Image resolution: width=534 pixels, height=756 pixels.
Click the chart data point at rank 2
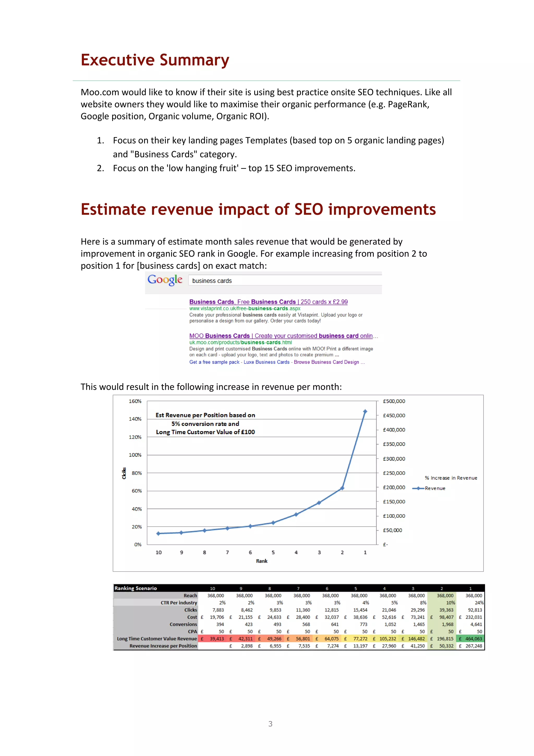[x=342, y=488]
